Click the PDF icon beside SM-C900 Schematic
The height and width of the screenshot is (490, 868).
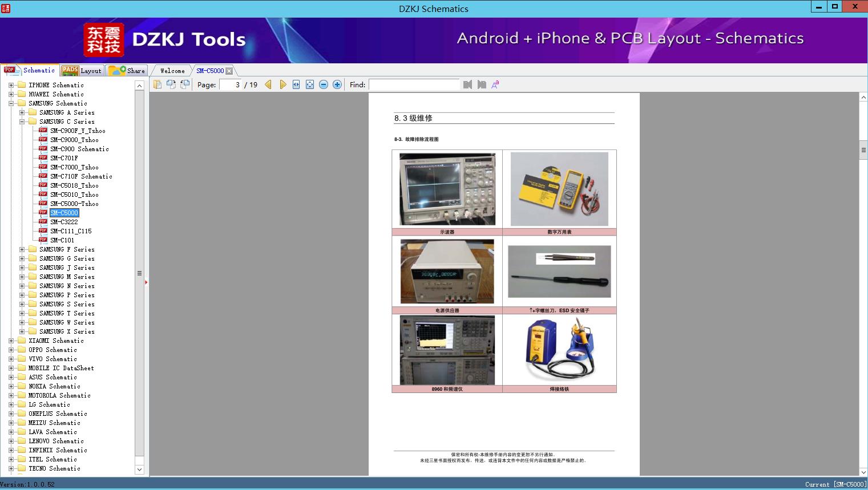(43, 148)
